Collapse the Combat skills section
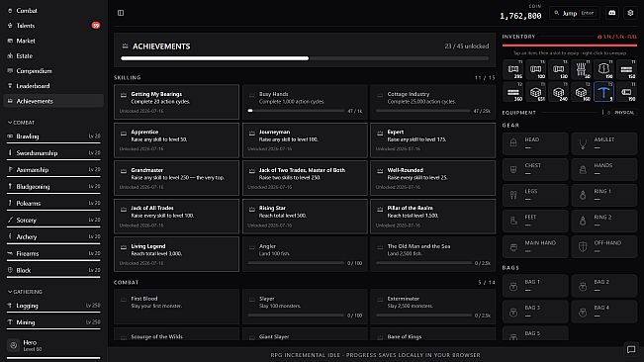 tap(22, 123)
